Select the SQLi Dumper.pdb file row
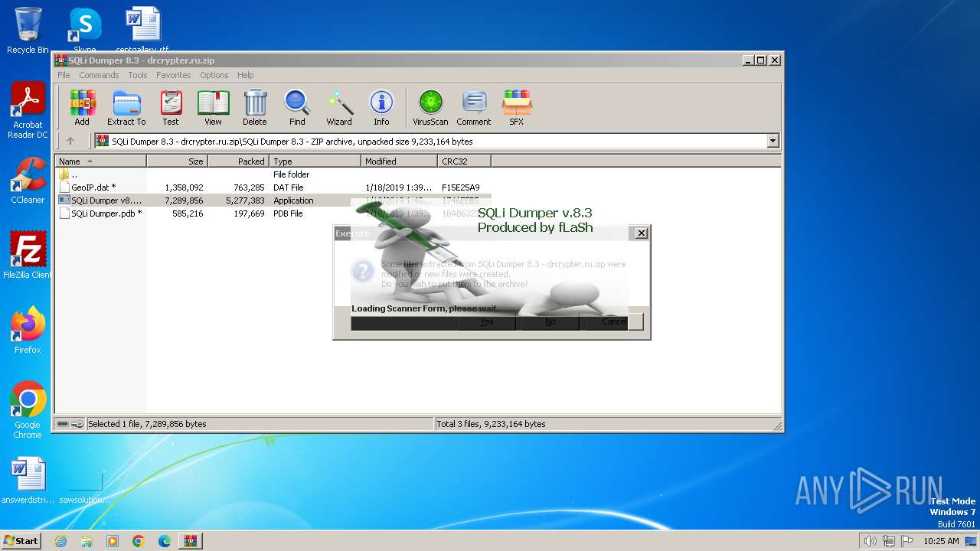Image resolution: width=980 pixels, height=551 pixels. [273, 214]
